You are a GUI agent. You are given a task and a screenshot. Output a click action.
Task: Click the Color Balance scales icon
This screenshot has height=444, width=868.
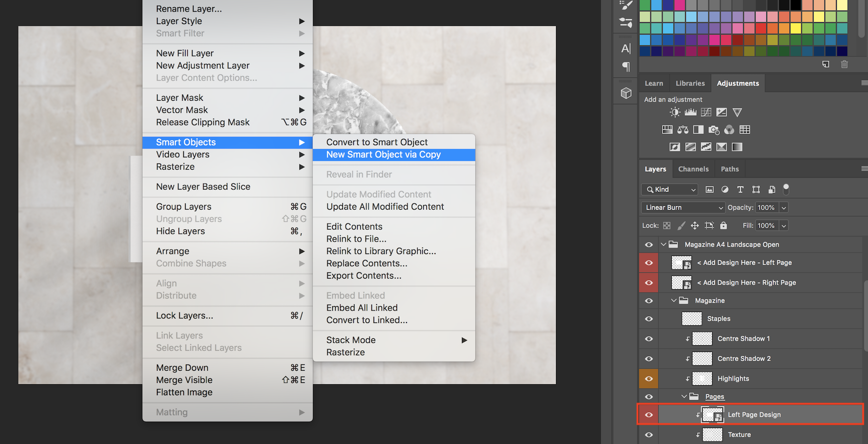[683, 130]
